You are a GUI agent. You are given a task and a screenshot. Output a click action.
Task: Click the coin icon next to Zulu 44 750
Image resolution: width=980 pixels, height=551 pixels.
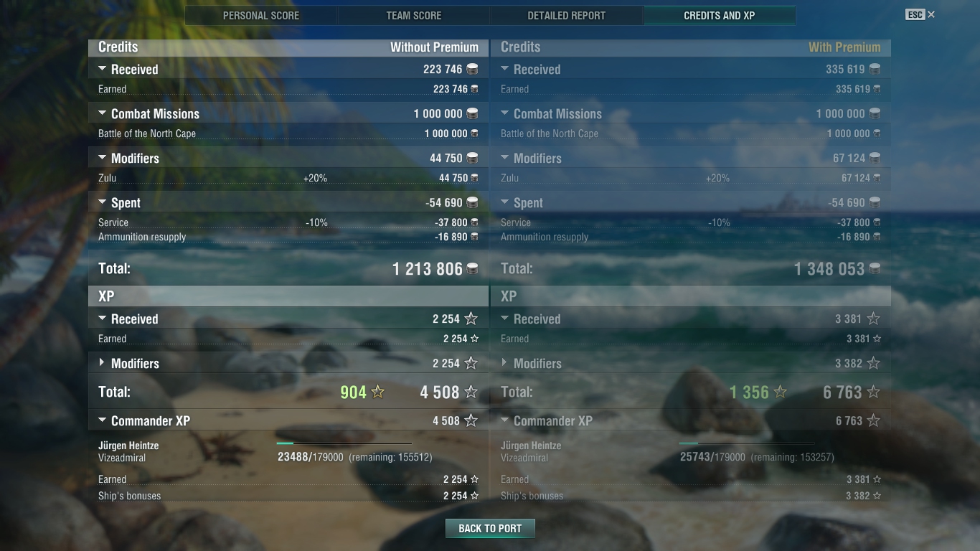(474, 178)
